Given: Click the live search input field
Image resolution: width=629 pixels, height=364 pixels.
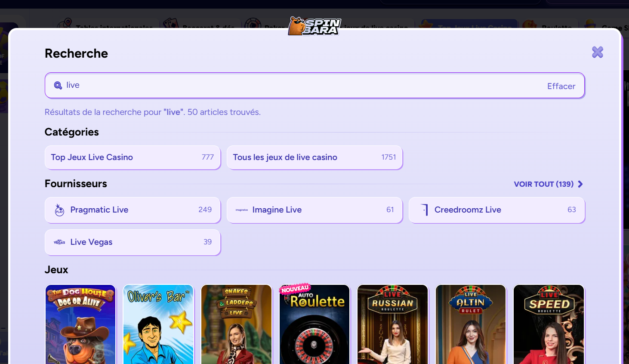Looking at the screenshot, I should pyautogui.click(x=314, y=85).
